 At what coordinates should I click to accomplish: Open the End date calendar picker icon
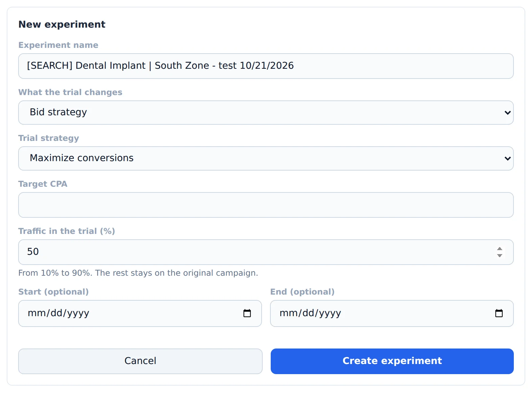point(499,313)
